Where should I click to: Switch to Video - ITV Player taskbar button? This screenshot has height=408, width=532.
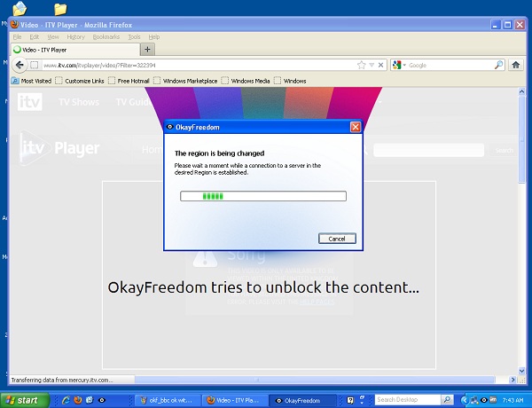234,400
